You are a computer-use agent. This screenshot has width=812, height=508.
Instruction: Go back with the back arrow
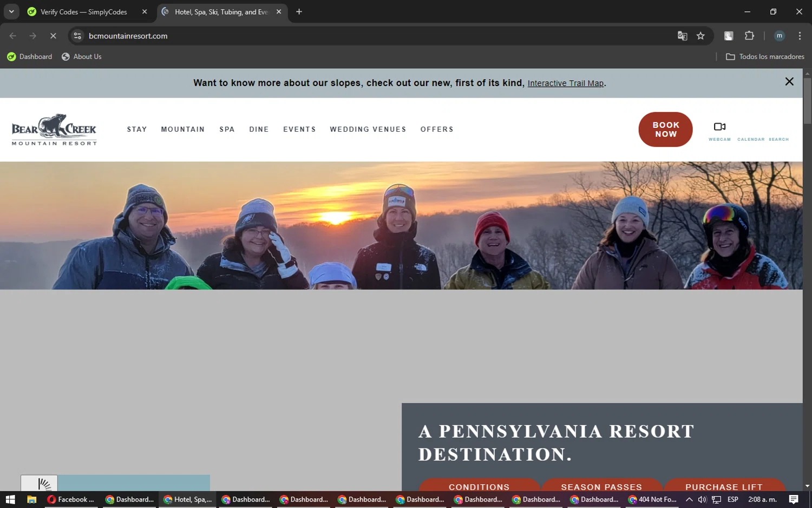[x=13, y=36]
